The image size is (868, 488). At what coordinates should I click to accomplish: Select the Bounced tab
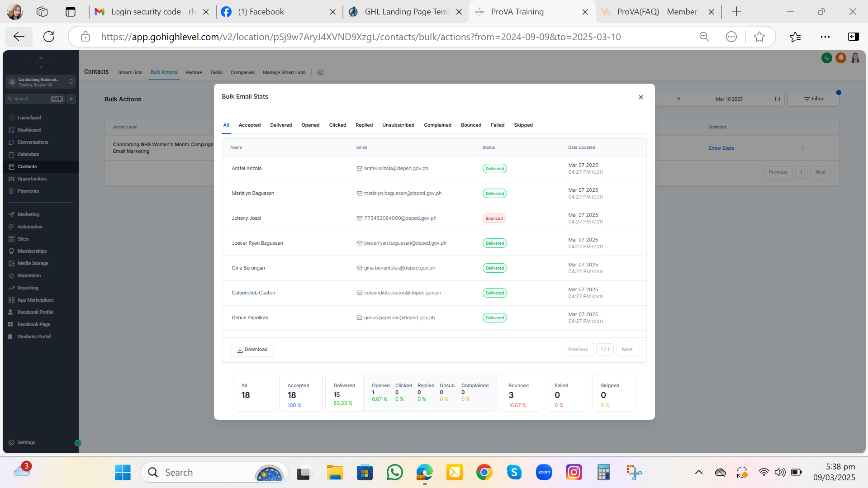point(471,125)
